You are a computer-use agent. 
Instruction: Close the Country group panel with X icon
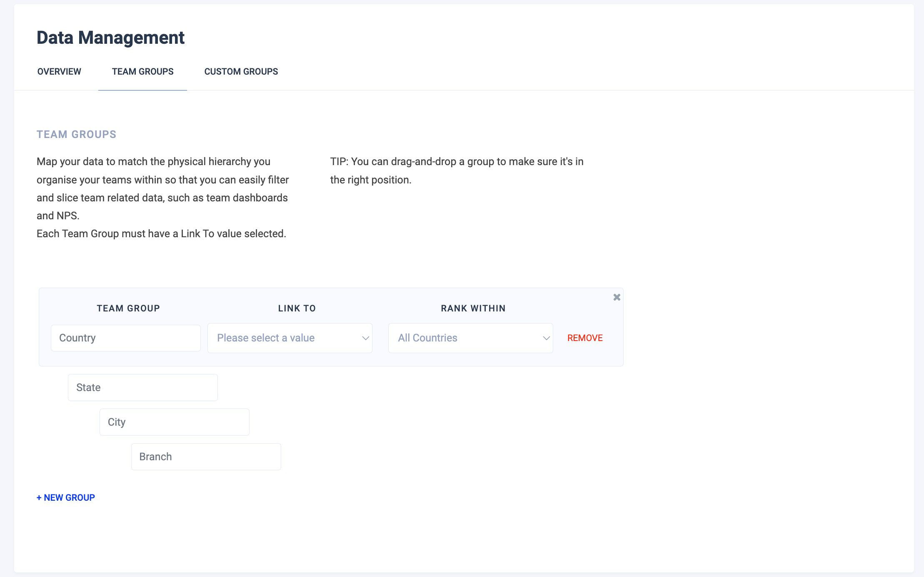coord(617,297)
